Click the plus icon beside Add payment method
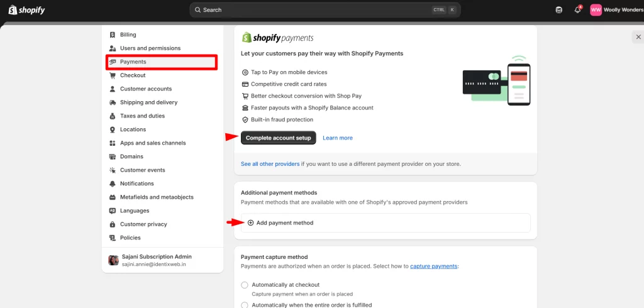The height and width of the screenshot is (308, 644). 250,223
